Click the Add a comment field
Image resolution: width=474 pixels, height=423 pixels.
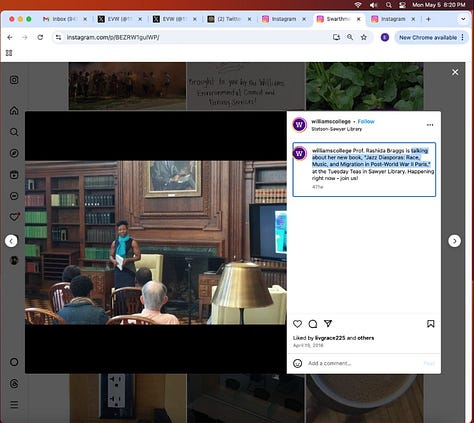(x=363, y=363)
